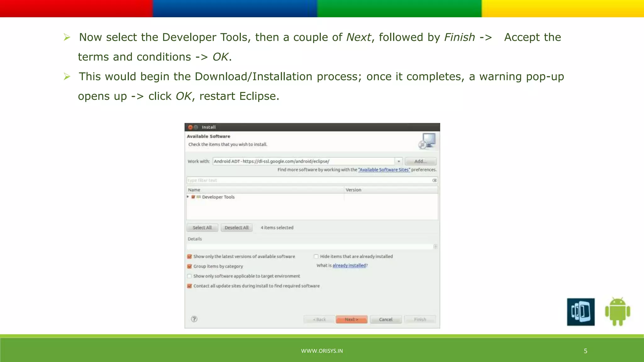Click the Version column header
Image resolution: width=644 pixels, height=362 pixels.
391,190
